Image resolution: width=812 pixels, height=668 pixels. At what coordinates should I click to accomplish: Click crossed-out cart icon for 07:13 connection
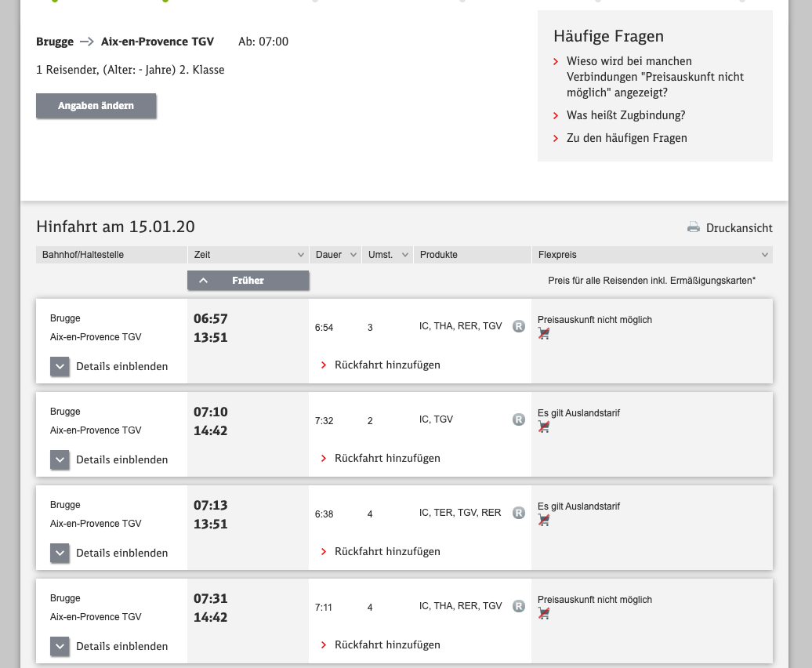[544, 520]
